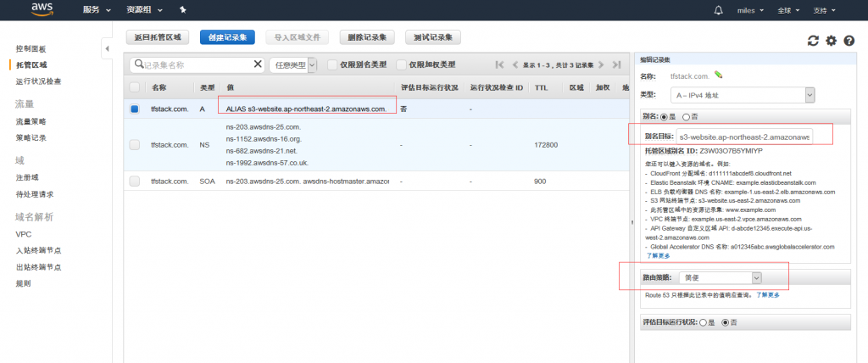Screen dimensions: 868x363
Task: Click the pin favorites star icon
Action: point(183,10)
